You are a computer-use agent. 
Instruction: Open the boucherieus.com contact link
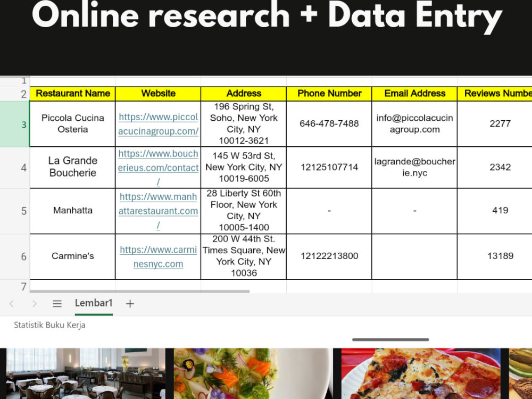[x=158, y=168]
